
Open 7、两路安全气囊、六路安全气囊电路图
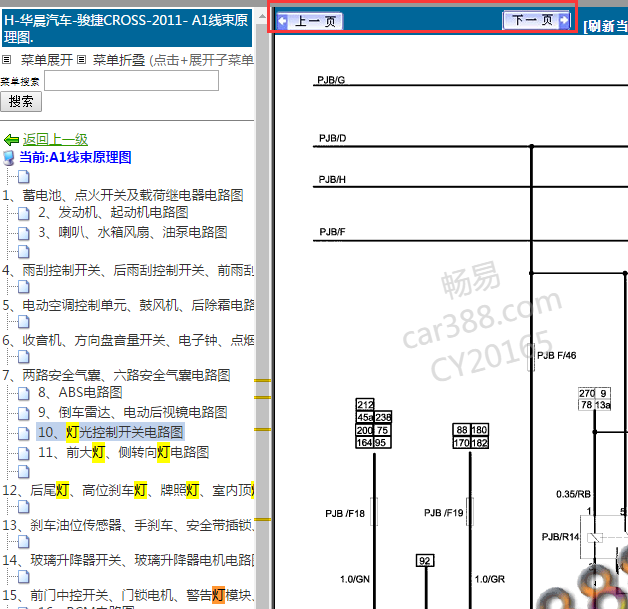coord(117,375)
